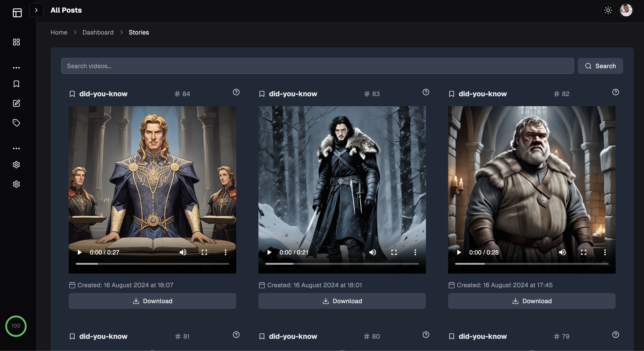Enter fullscreen for post #83 video

click(x=394, y=252)
